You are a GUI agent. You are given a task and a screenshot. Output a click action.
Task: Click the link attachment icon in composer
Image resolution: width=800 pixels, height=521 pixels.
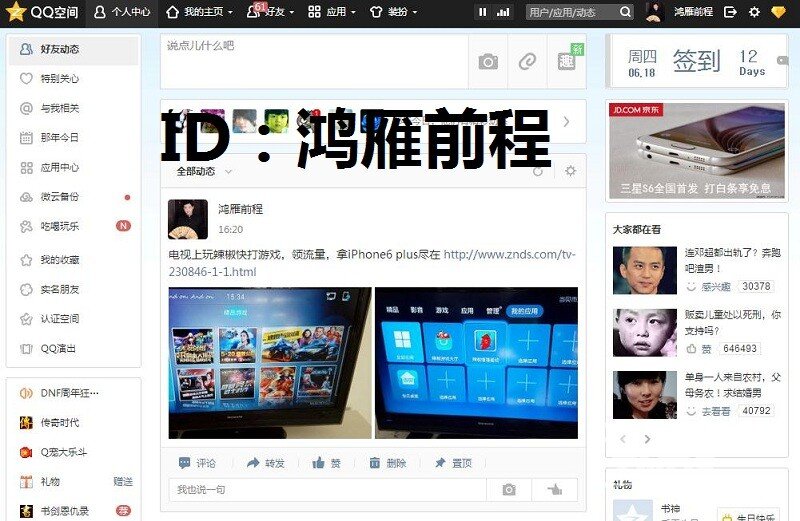[527, 62]
